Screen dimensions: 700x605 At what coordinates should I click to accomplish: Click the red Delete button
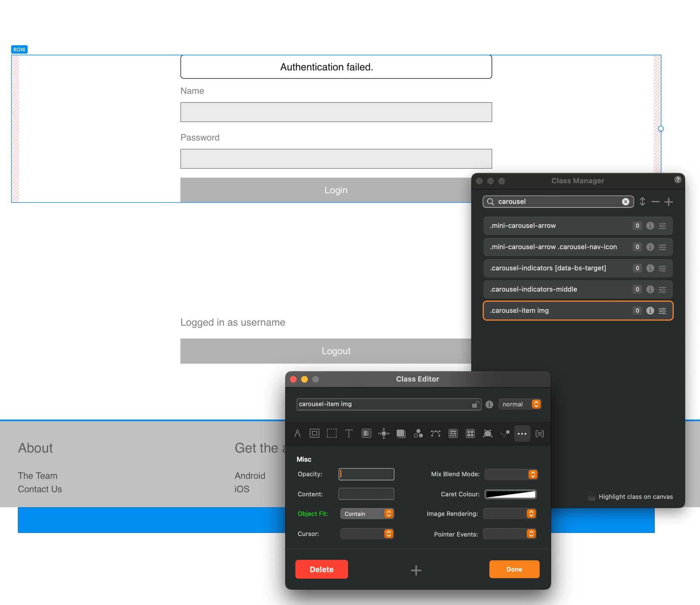tap(321, 569)
